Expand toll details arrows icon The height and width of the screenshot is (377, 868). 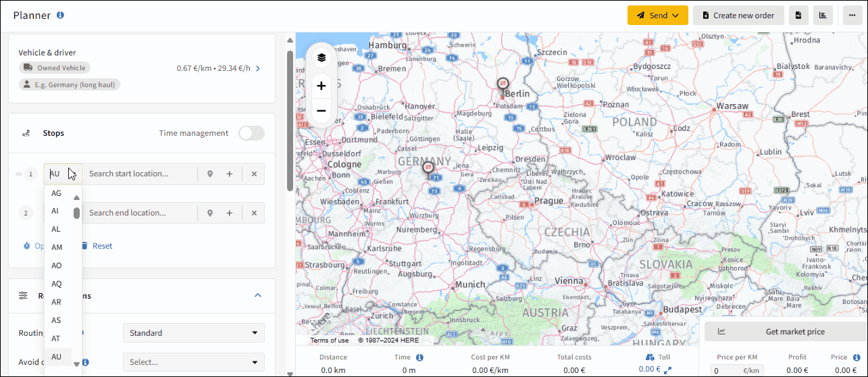668,370
